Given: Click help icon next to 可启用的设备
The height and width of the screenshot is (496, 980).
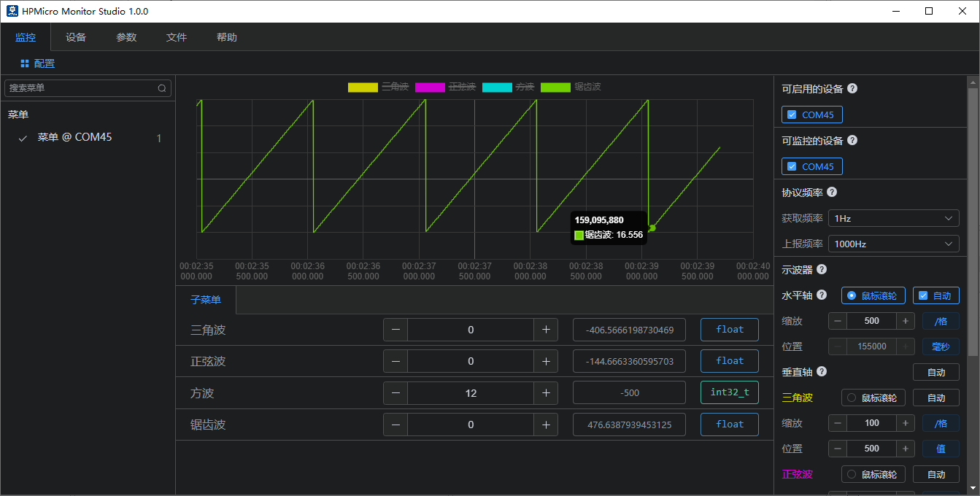Looking at the screenshot, I should [x=852, y=88].
